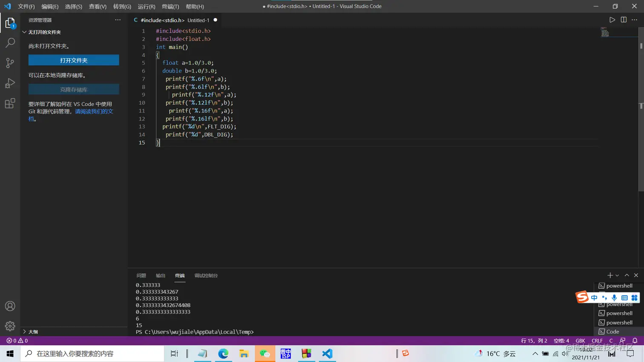Click the VS Code logo in title bar
Screen dimensions: 644x362
tap(7, 6)
